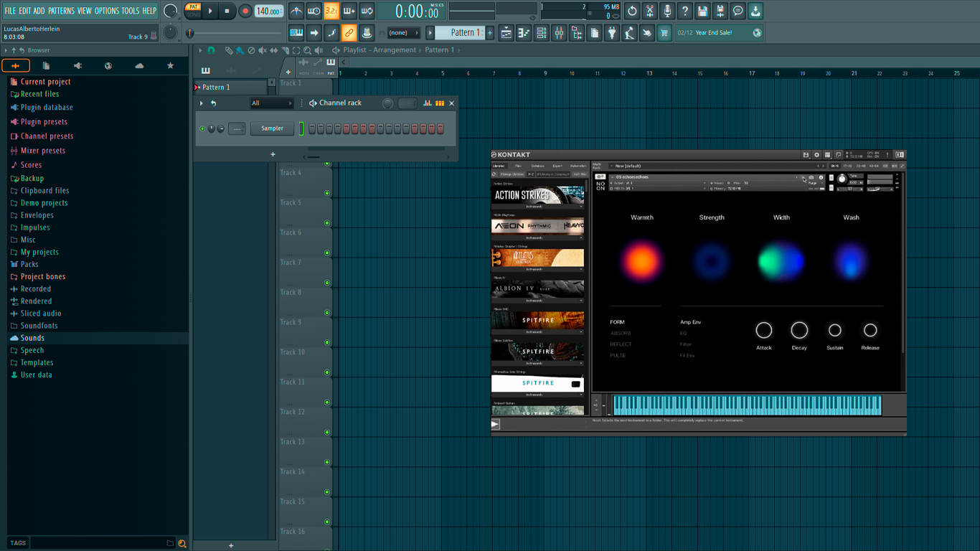This screenshot has width=980, height=551.
Task: Adjust the Attack knob in Kontakt
Action: pyautogui.click(x=764, y=330)
